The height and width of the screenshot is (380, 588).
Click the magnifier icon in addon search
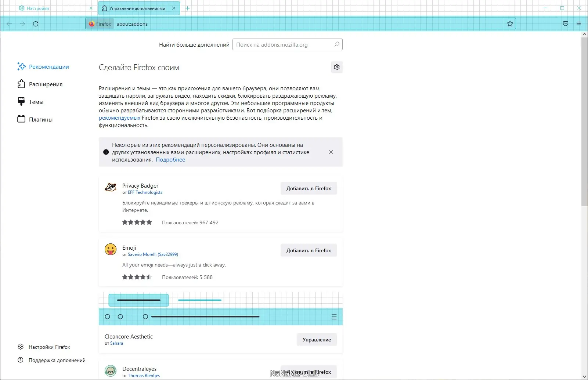pyautogui.click(x=337, y=44)
